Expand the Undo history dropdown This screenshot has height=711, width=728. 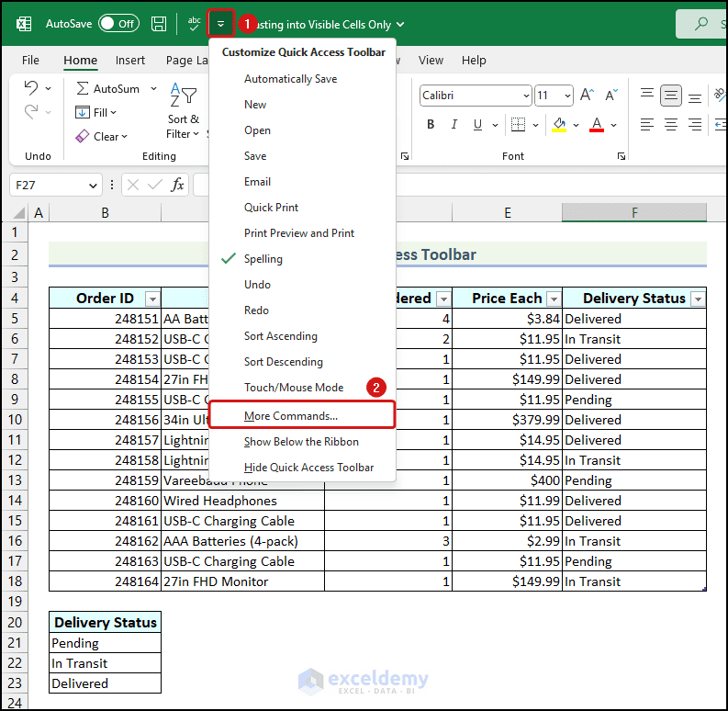pos(49,88)
